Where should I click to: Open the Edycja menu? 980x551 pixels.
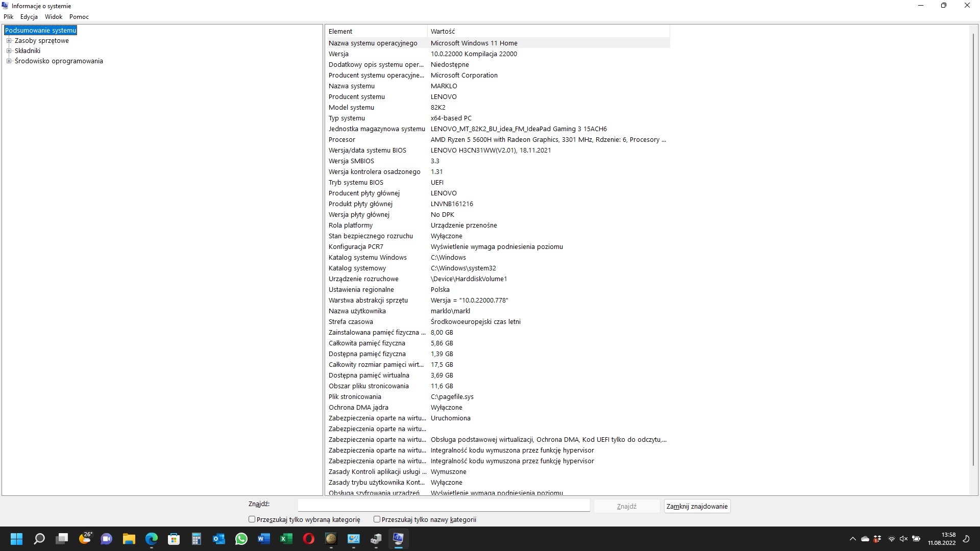click(x=29, y=17)
